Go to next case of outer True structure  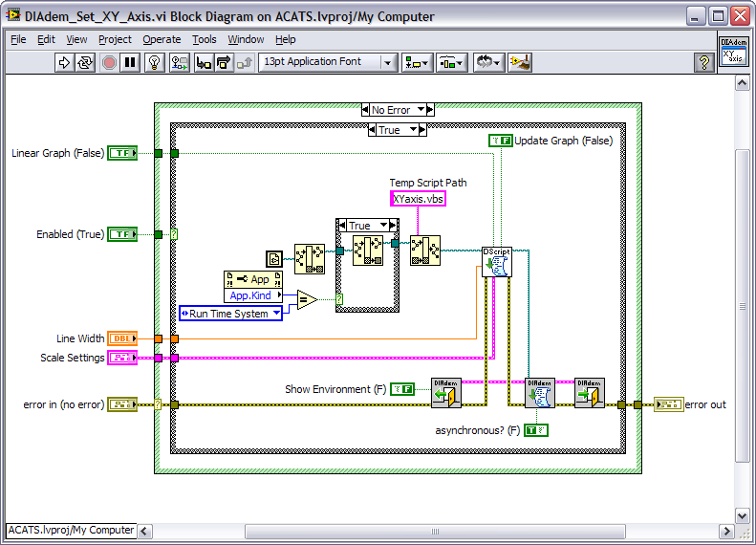point(422,130)
